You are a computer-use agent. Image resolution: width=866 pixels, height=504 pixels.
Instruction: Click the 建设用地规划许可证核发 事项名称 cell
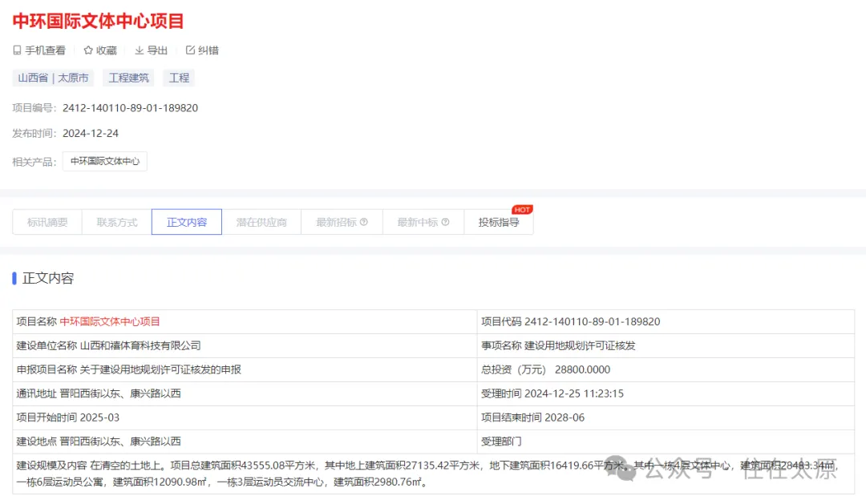pos(666,345)
